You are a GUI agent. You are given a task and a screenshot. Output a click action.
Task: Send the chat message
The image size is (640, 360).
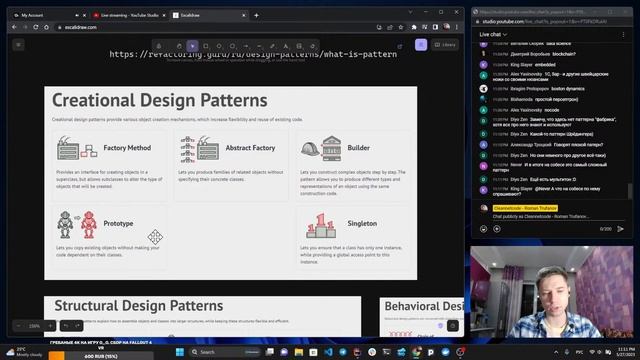click(x=620, y=229)
